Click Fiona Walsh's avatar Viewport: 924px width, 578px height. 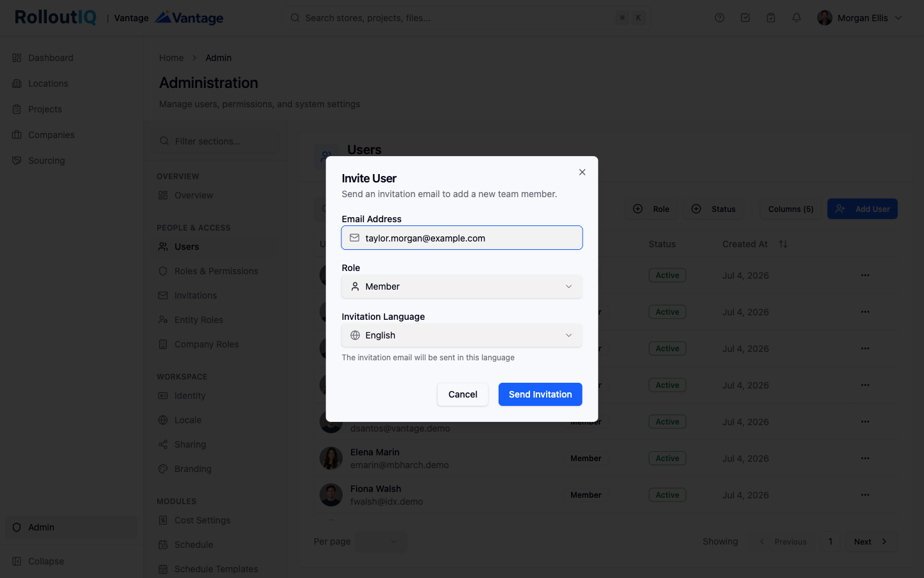pos(331,495)
